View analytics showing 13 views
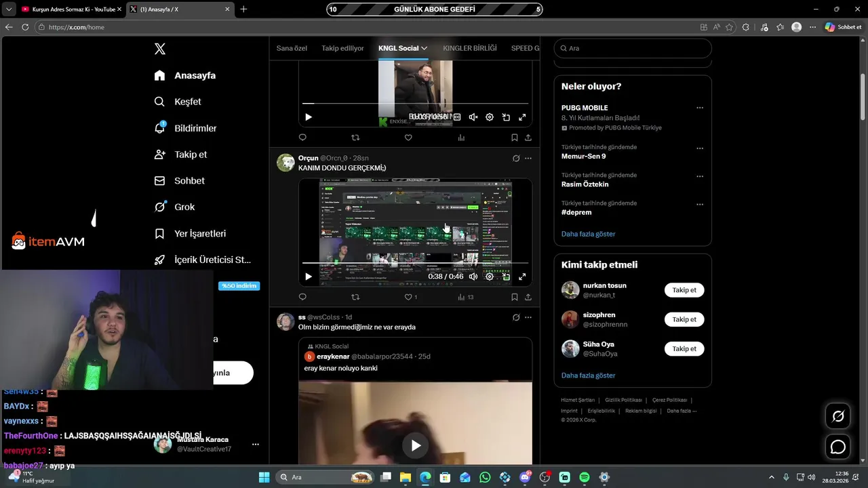Screen dimensions: 868x488 (x=466, y=297)
